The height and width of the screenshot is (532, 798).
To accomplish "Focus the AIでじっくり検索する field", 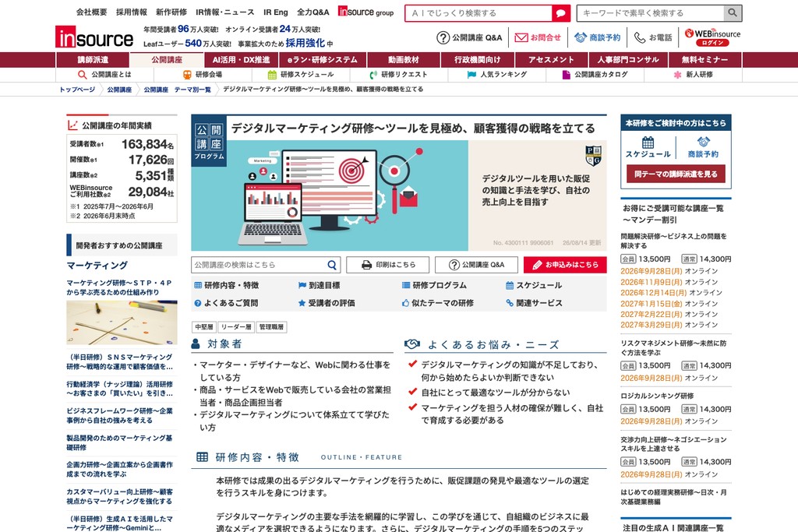I will pos(479,12).
